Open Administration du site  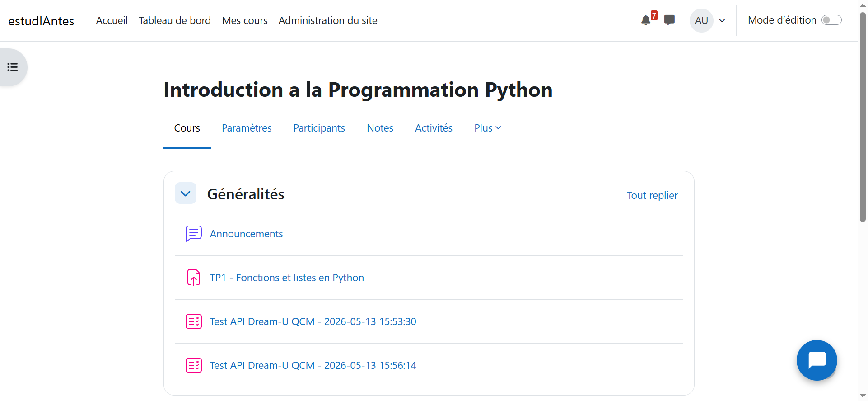328,20
